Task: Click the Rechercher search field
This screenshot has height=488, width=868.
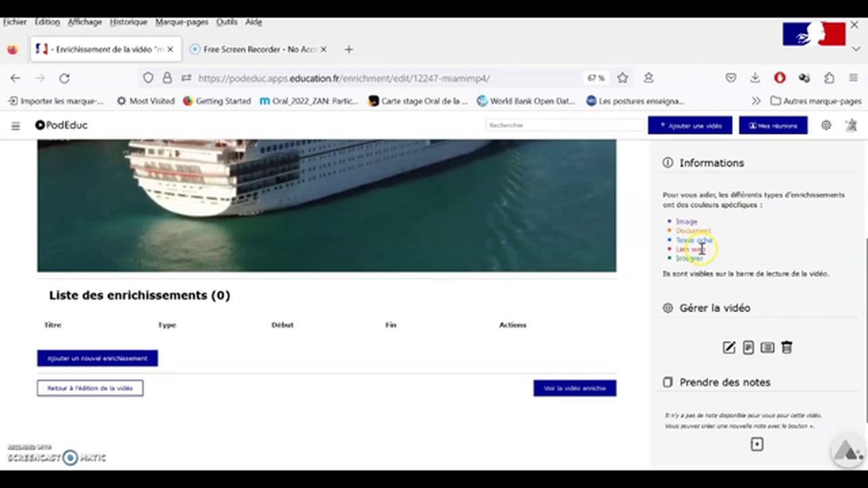Action: coord(564,125)
